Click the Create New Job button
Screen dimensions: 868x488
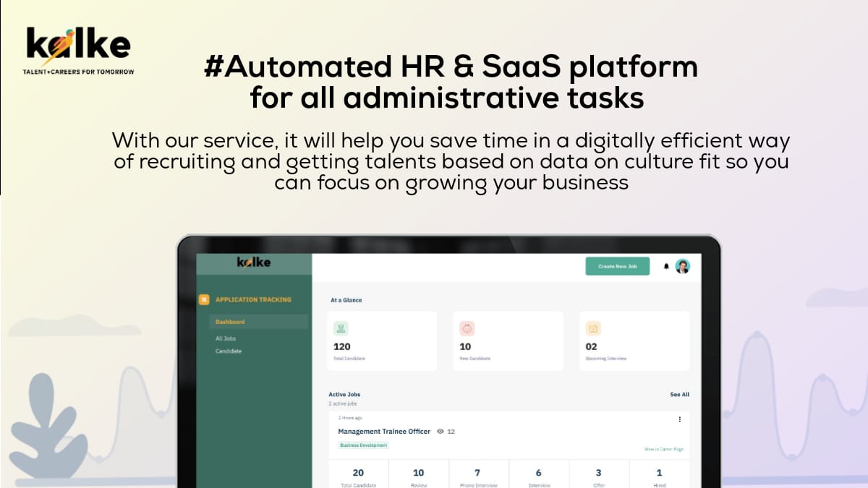pos(618,266)
